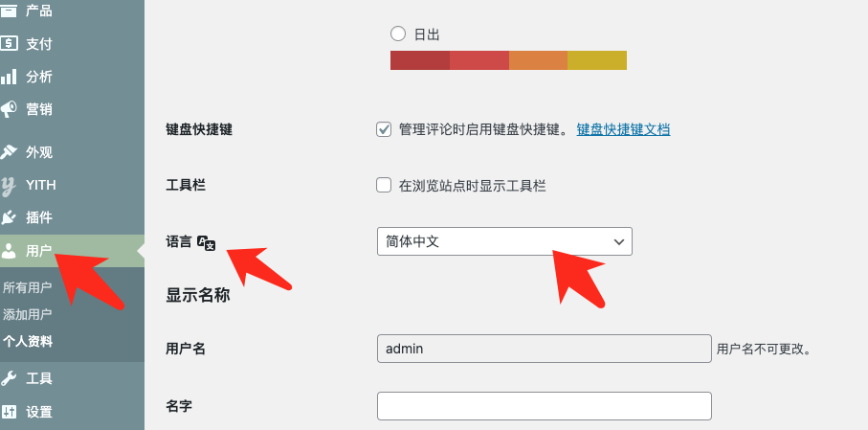Click the Products archive box icon
Viewport: 868px width, 430px height.
coord(9,11)
